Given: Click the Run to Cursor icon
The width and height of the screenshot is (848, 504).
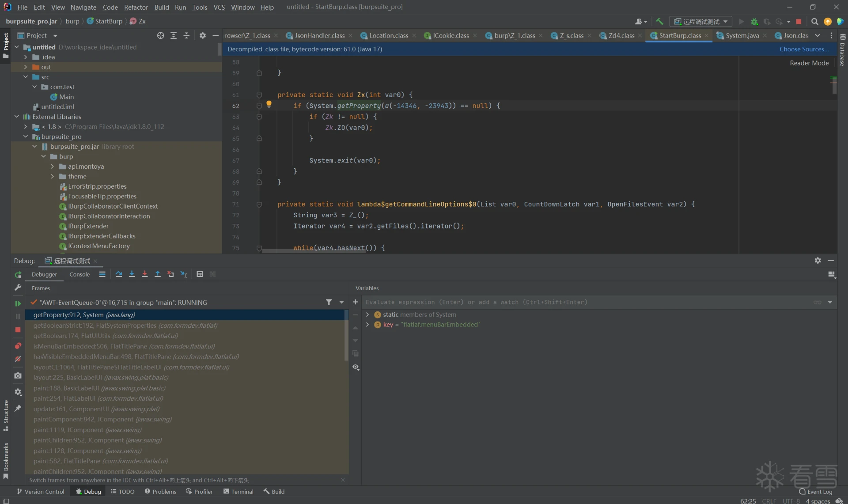Looking at the screenshot, I should [184, 274].
